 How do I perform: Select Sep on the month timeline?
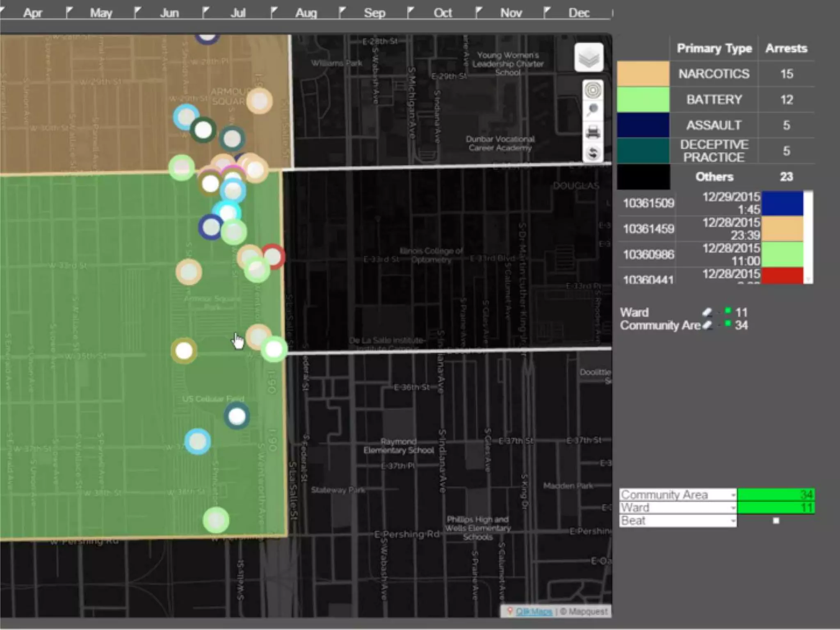(374, 13)
